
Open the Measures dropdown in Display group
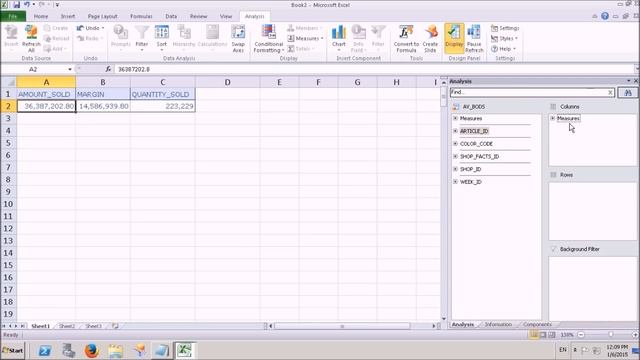tap(305, 38)
